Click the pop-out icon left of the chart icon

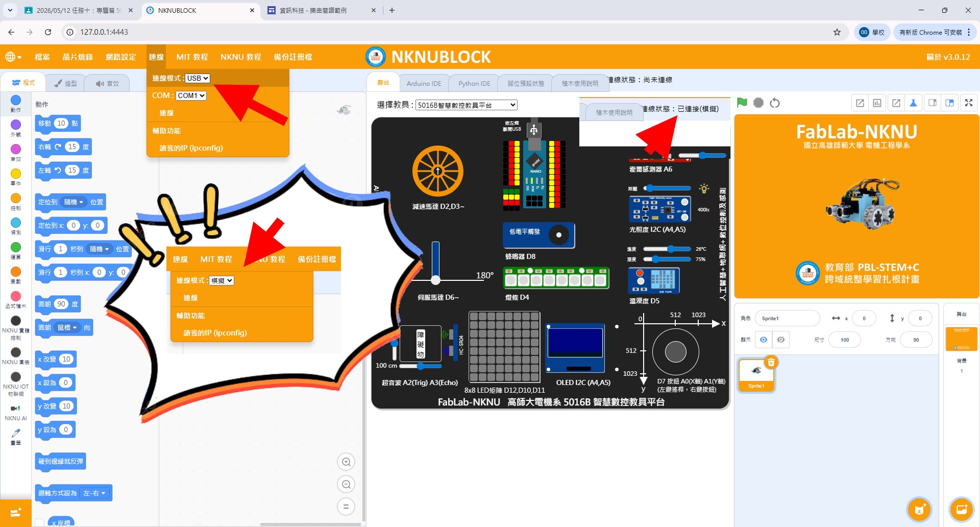pos(860,103)
